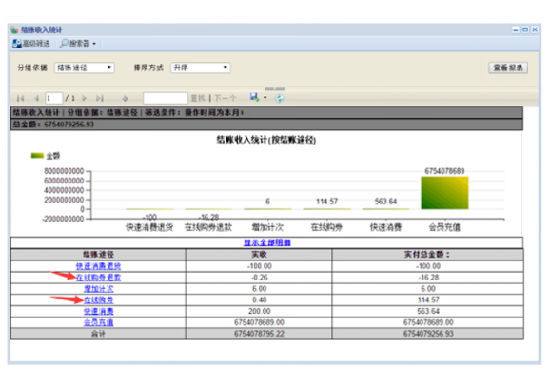The image size is (550, 386).
Task: Click the 金额 legend color swatch
Action: point(37,155)
